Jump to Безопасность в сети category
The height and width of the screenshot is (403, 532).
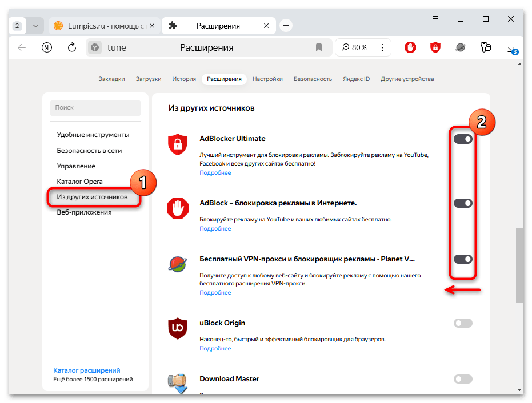pos(89,151)
